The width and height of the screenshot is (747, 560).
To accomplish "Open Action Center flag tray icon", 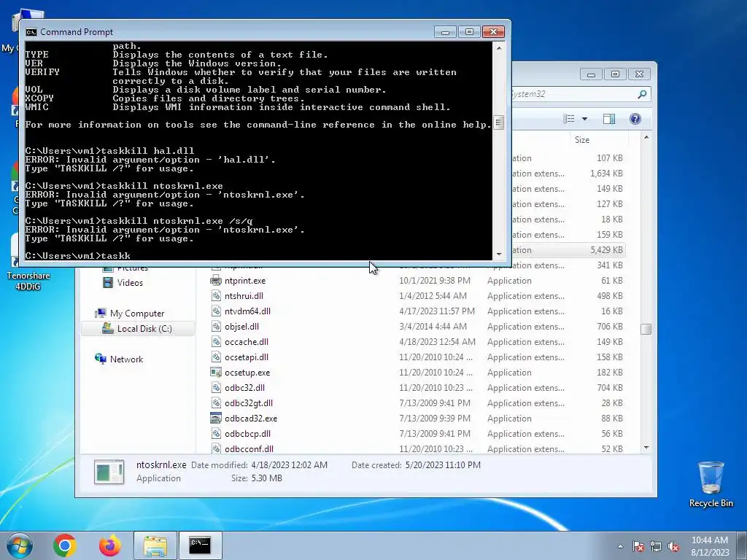I will (x=638, y=546).
